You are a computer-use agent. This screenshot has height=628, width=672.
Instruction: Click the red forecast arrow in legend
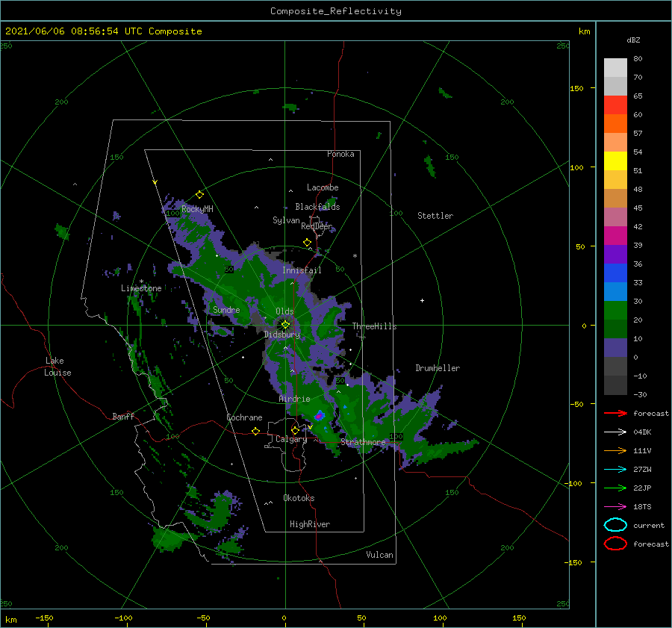tap(615, 413)
